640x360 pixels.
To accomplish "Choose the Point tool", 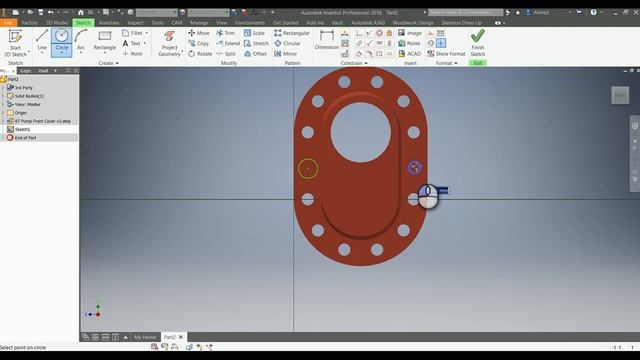I will 132,53.
